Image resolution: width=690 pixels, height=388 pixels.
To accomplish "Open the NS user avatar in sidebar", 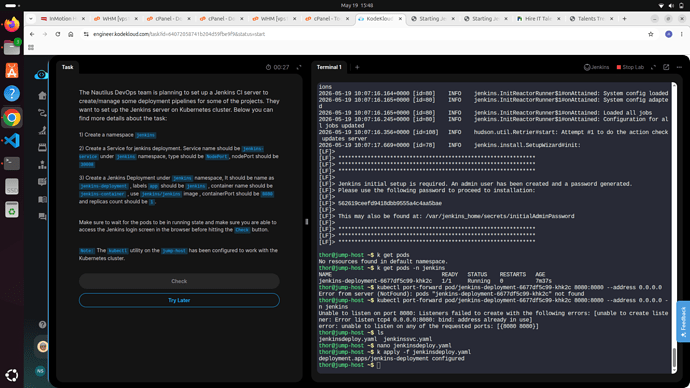I will [x=40, y=371].
